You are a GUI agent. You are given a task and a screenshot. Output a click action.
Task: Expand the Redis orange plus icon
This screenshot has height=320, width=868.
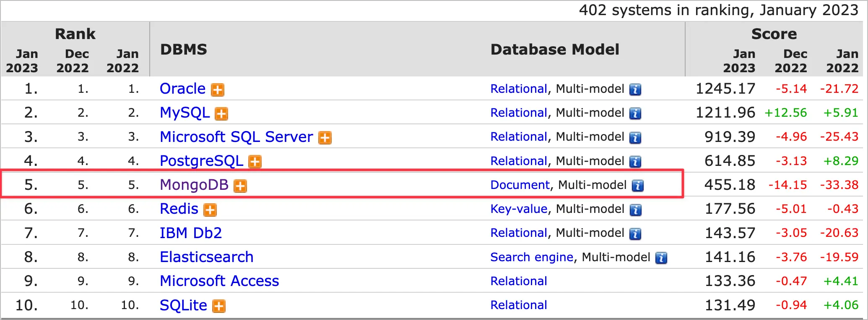(210, 210)
